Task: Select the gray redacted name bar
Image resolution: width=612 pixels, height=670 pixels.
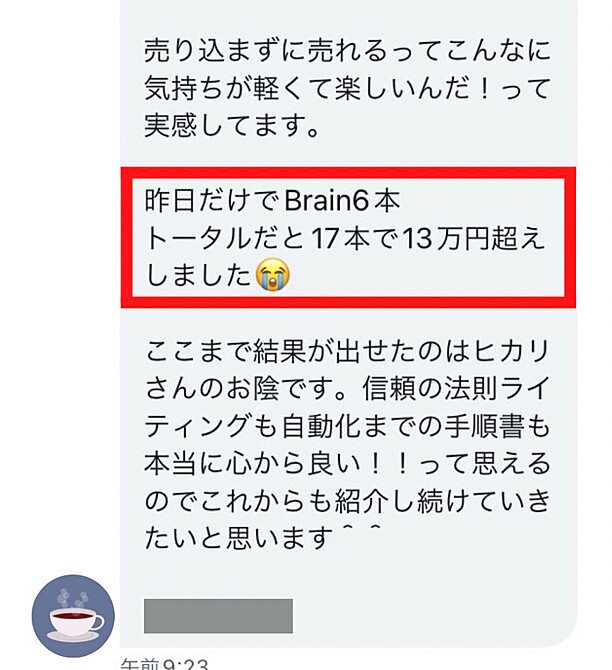Action: pos(218,616)
